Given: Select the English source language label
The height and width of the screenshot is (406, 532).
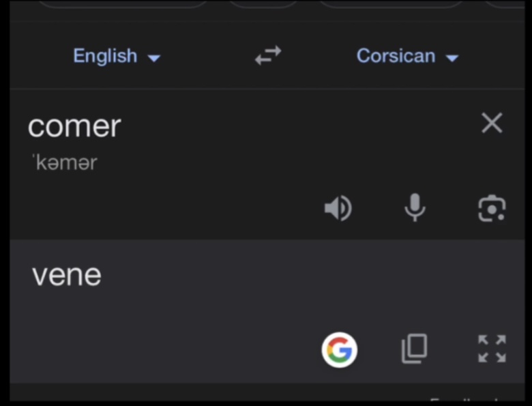Looking at the screenshot, I should 105,56.
